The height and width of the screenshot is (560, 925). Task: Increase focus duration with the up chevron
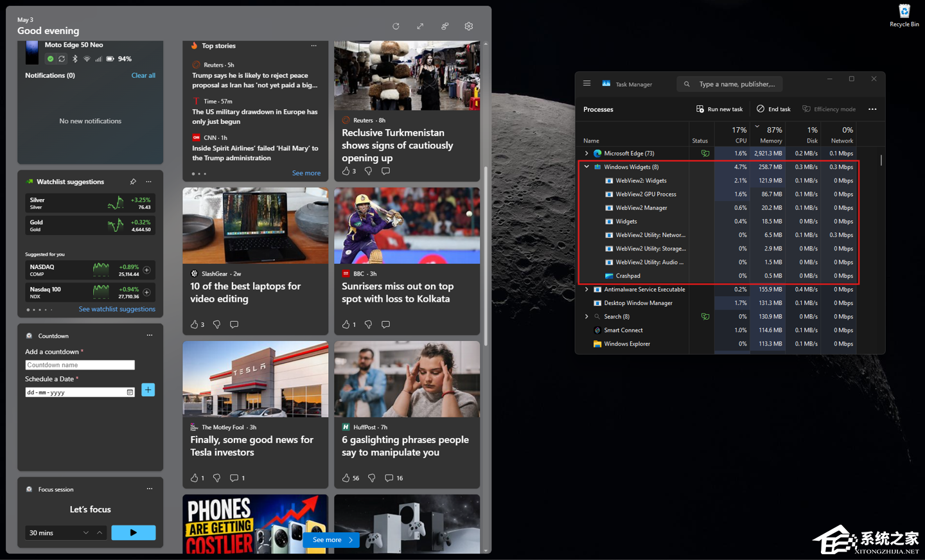click(x=100, y=532)
